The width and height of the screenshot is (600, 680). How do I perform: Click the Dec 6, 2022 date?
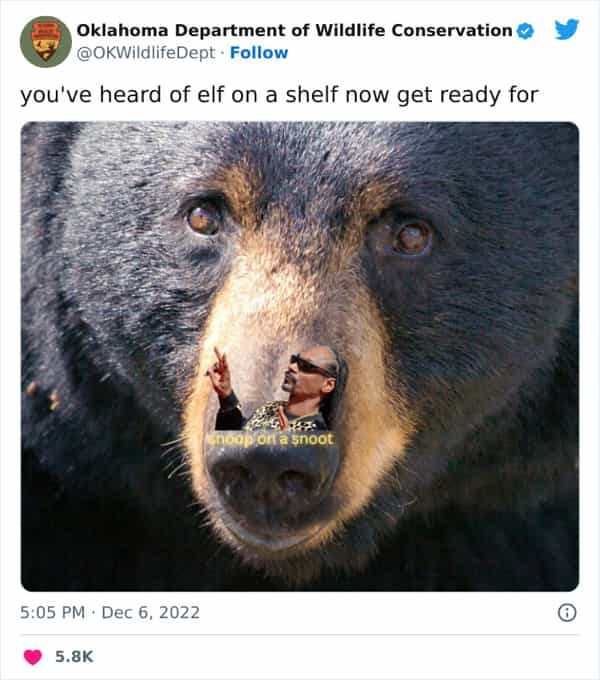click(x=150, y=612)
